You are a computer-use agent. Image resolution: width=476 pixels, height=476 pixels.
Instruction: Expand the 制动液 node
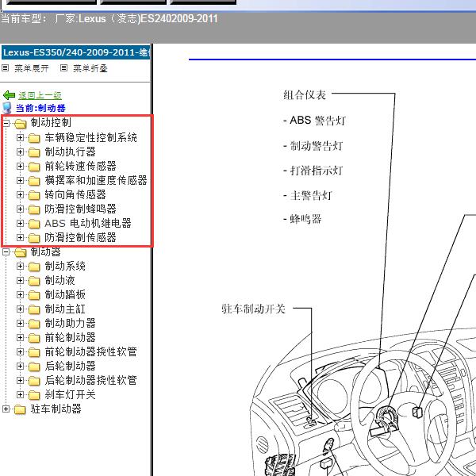20,281
